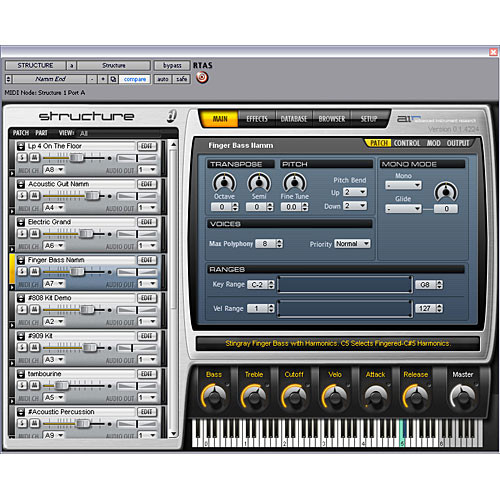Click the Namm End preset name button
Viewport: 500px width, 500px height.
(50, 79)
